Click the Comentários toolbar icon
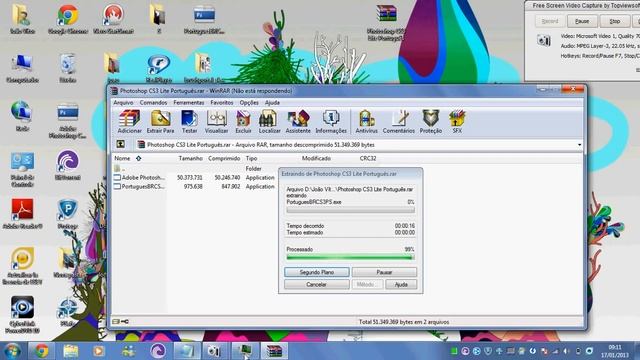Image resolution: width=640 pixels, height=360 pixels. (399, 122)
